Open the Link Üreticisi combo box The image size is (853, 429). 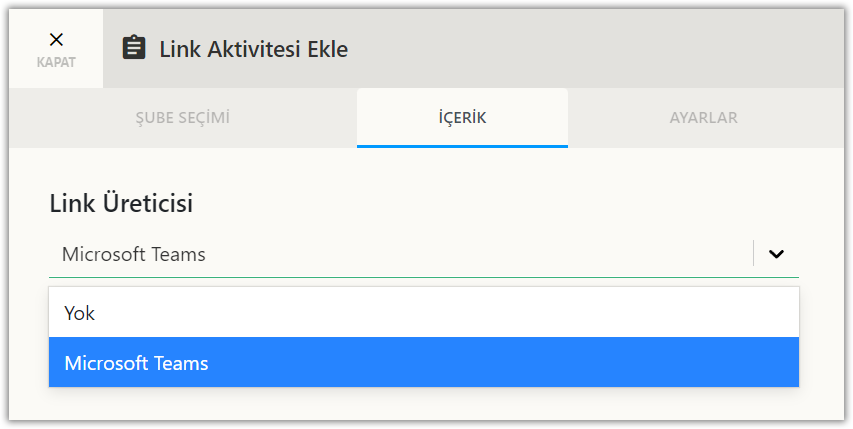[400, 254]
